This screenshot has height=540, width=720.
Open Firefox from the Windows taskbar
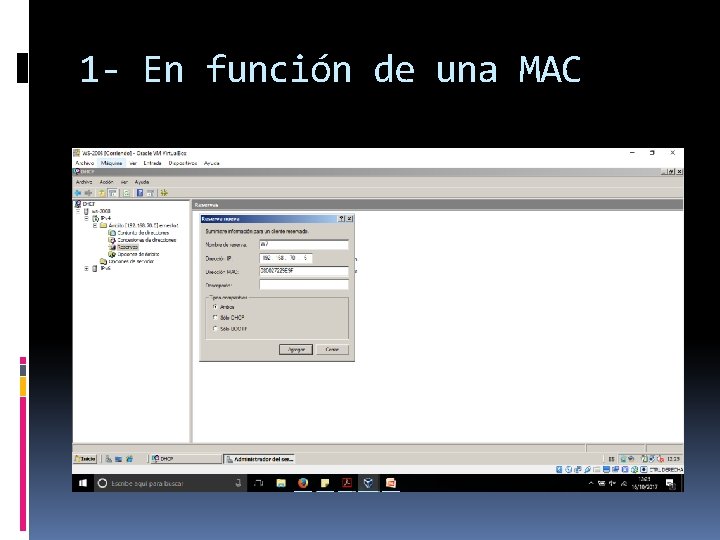[x=303, y=483]
